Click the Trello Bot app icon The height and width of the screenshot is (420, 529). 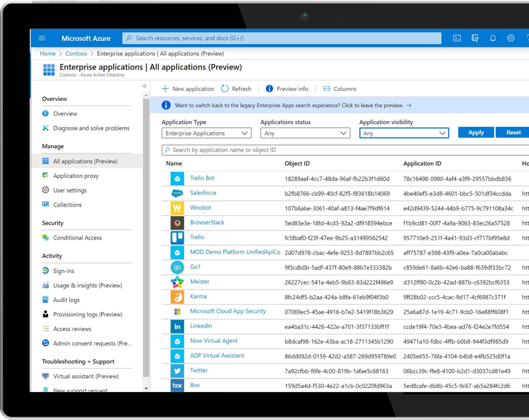pyautogui.click(x=177, y=179)
